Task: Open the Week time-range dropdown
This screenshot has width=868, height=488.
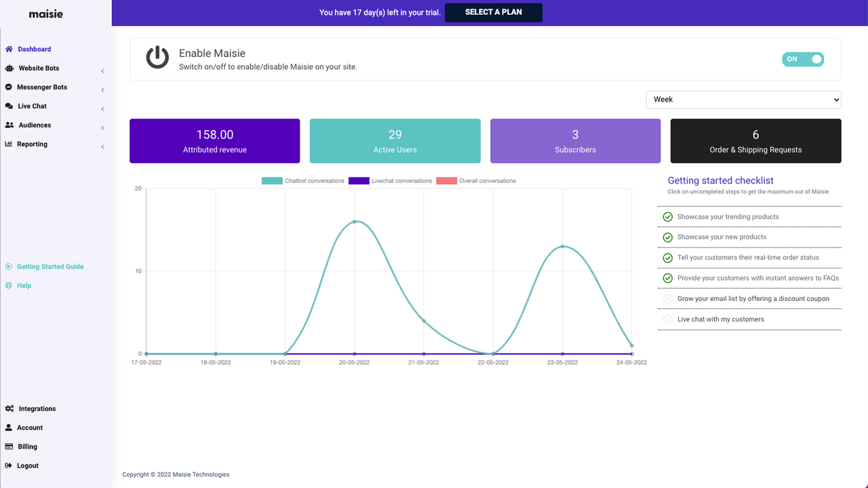Action: (x=743, y=99)
